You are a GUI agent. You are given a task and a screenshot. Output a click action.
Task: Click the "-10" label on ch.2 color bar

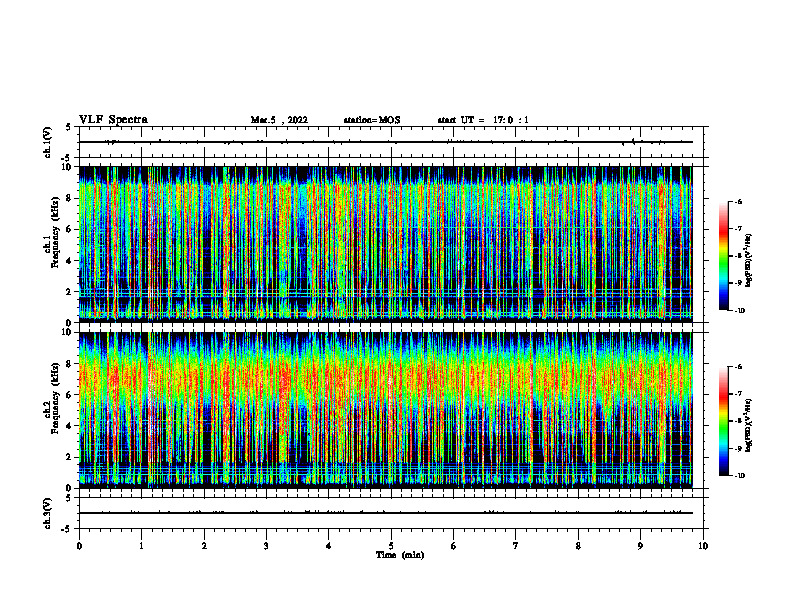[x=740, y=476]
